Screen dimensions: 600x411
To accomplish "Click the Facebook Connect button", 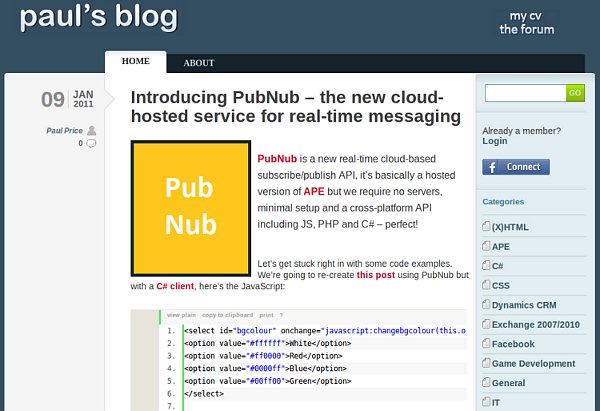I will (x=516, y=167).
